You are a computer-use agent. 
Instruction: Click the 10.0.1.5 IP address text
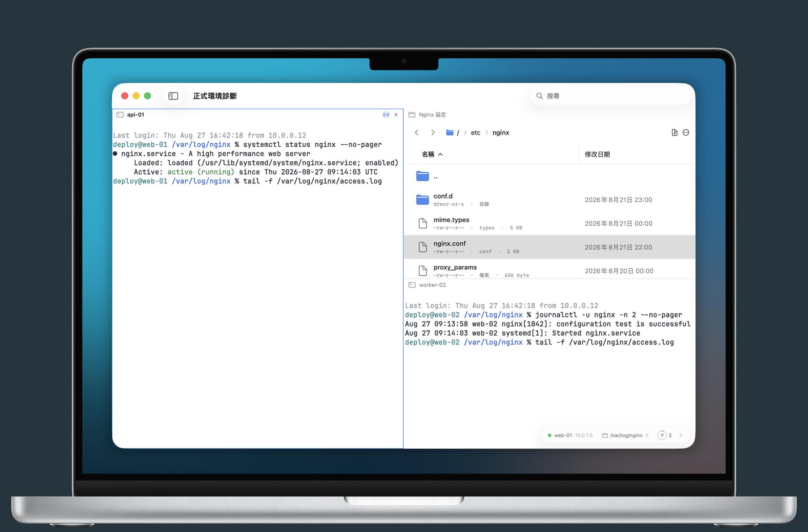[x=584, y=436]
